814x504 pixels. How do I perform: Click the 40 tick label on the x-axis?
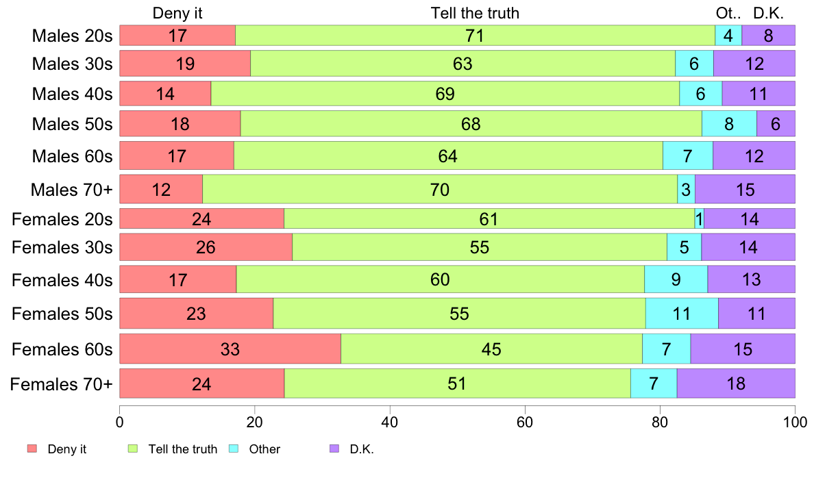coord(390,422)
